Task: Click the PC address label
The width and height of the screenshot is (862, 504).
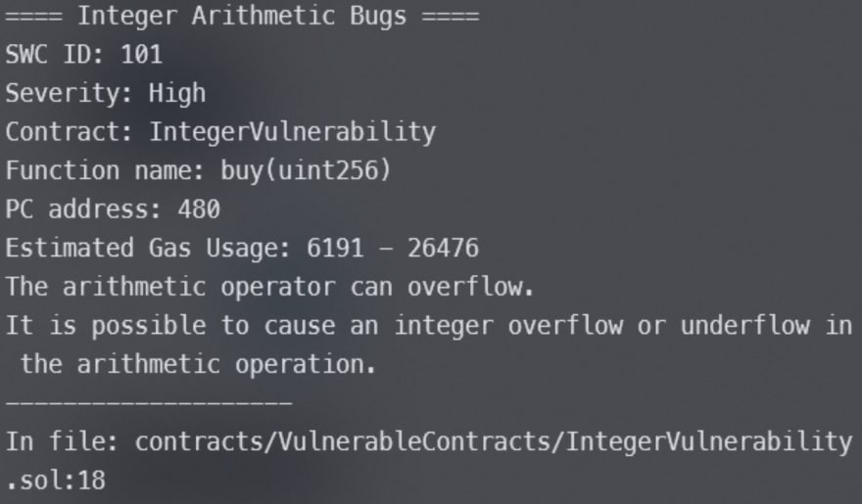Action: coord(84,208)
